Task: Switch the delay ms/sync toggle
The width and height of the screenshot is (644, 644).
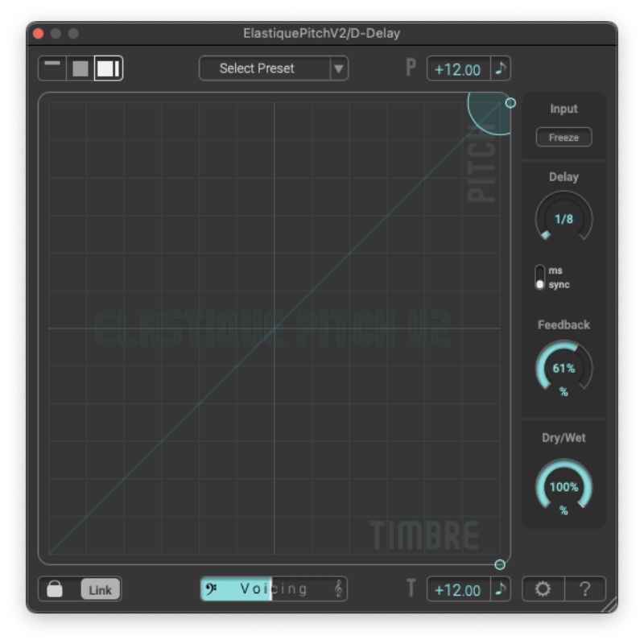Action: tap(540, 278)
